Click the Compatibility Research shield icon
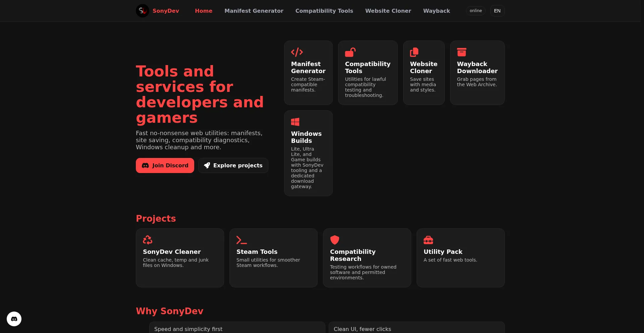 pyautogui.click(x=335, y=240)
